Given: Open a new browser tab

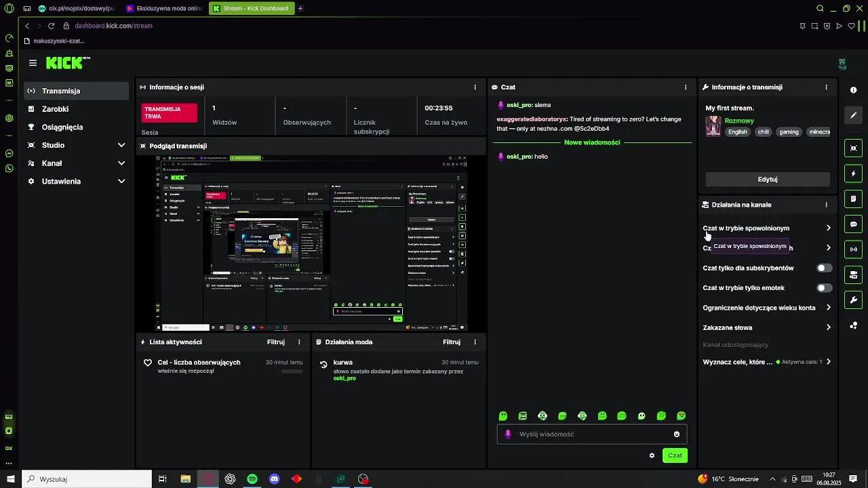Looking at the screenshot, I should pyautogui.click(x=300, y=8).
